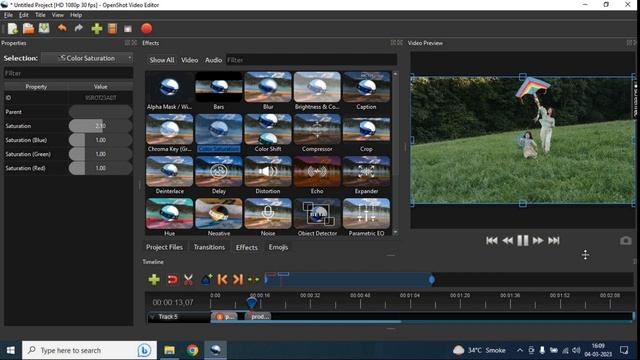Image resolution: width=640 pixels, height=360 pixels.
Task: Adjust the Saturation value slider
Action: 100,126
